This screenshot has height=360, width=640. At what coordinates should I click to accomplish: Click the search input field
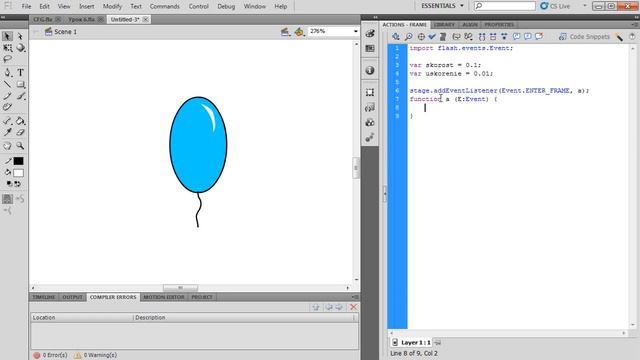coord(504,6)
